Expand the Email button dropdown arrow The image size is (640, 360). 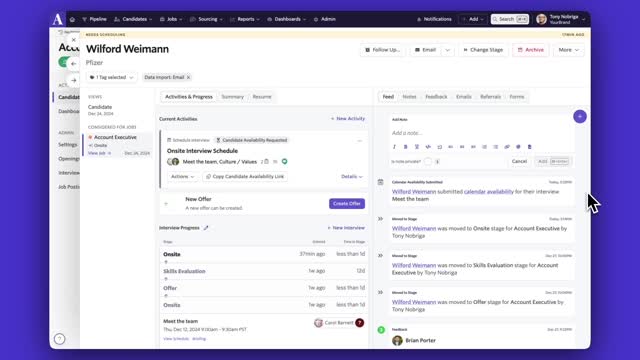point(448,50)
